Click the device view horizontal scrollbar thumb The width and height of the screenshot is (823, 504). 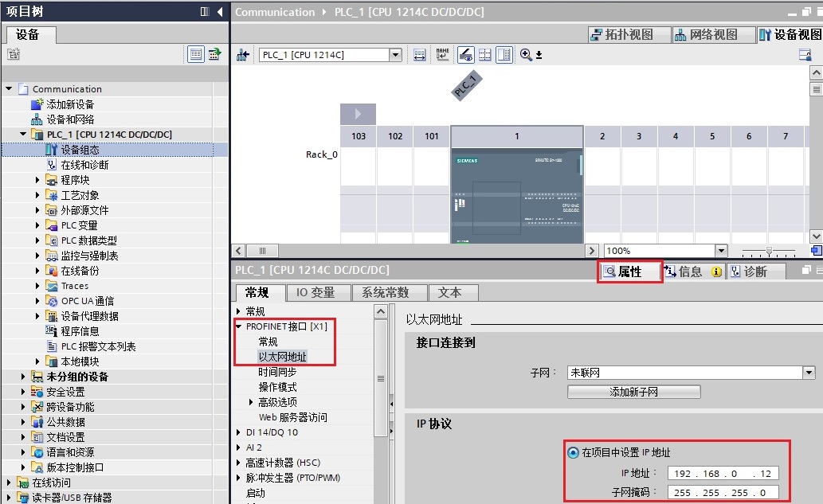(x=262, y=251)
